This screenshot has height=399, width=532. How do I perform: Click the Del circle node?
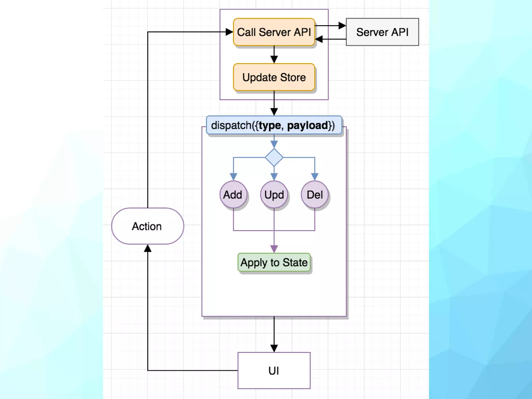315,195
